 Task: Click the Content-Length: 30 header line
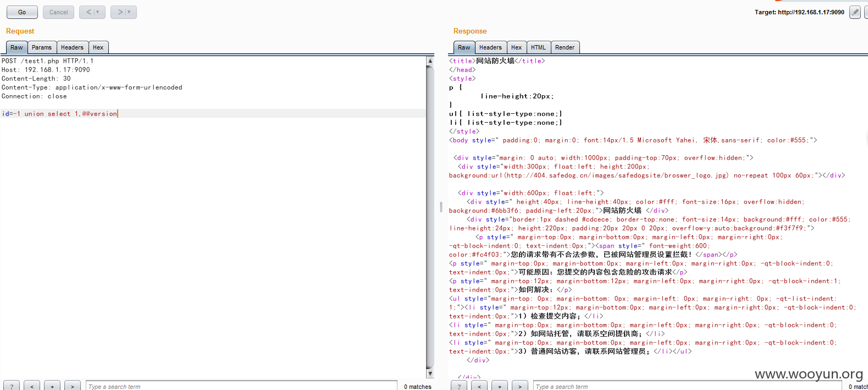click(36, 79)
